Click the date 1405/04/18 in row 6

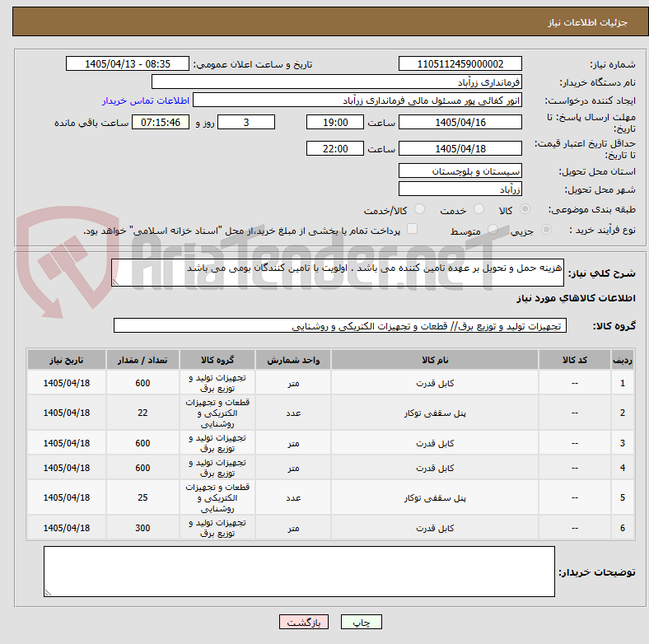click(67, 528)
